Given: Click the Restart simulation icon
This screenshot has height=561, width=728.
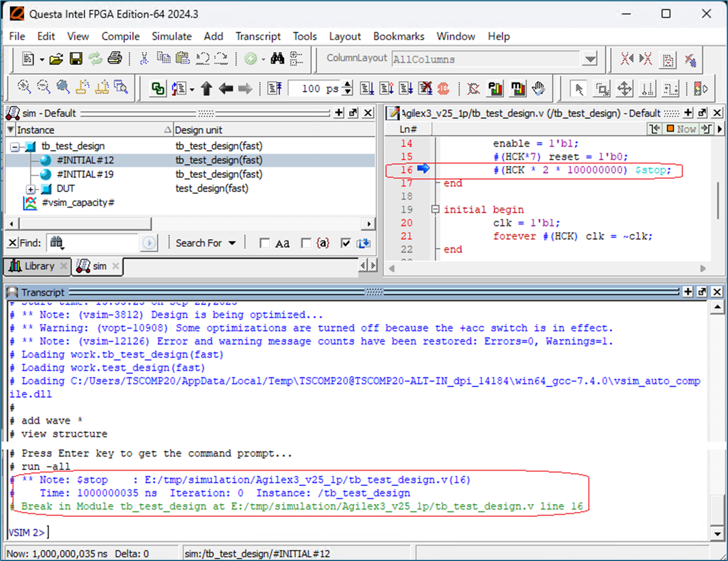Looking at the screenshot, I should point(275,89).
